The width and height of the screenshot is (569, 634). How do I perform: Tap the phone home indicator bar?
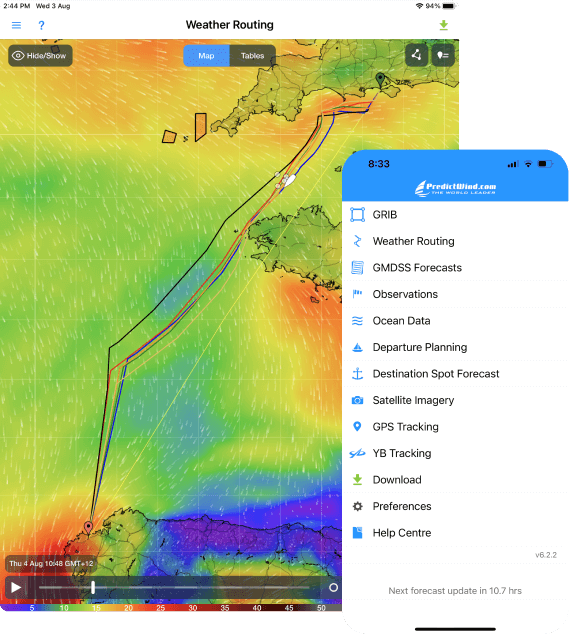pos(455,629)
